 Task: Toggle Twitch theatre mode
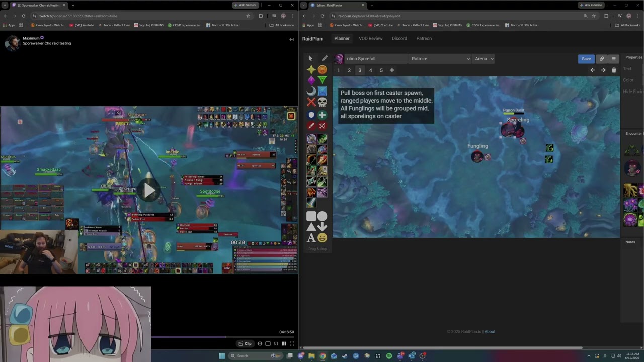pos(284,344)
